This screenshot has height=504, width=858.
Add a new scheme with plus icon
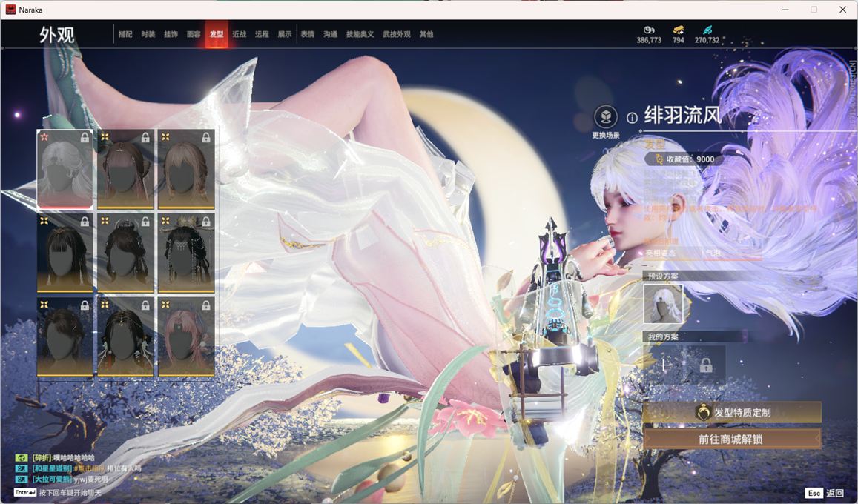[x=664, y=365]
